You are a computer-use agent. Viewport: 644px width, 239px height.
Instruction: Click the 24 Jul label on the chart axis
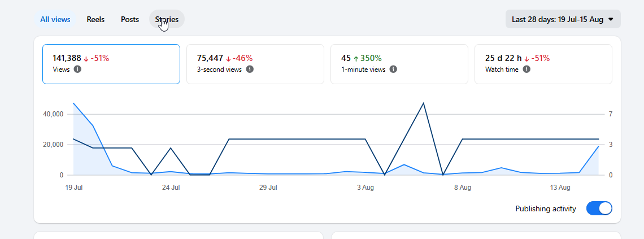tap(171, 188)
